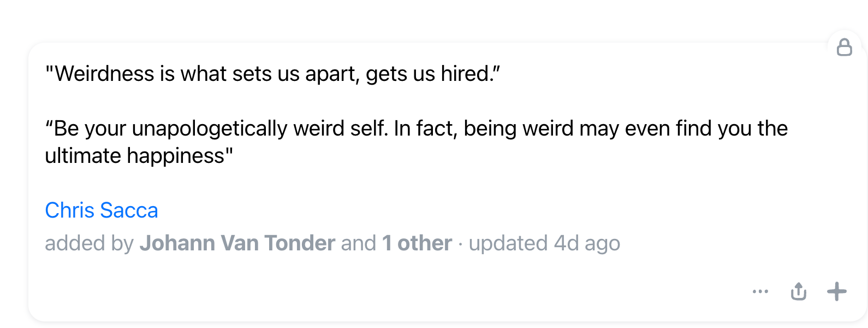This screenshot has width=868, height=328.
Task: Open Johann Van Tonder's profile
Action: point(237,243)
